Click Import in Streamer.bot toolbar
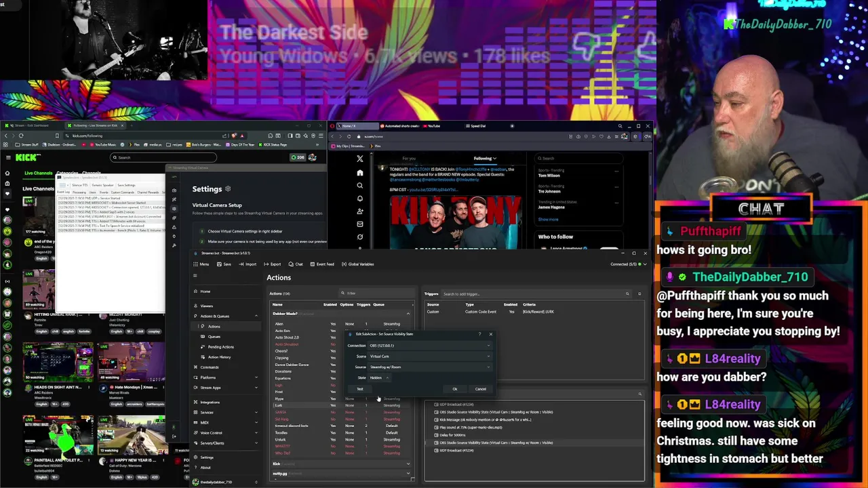This screenshot has width=868, height=488. coord(248,264)
